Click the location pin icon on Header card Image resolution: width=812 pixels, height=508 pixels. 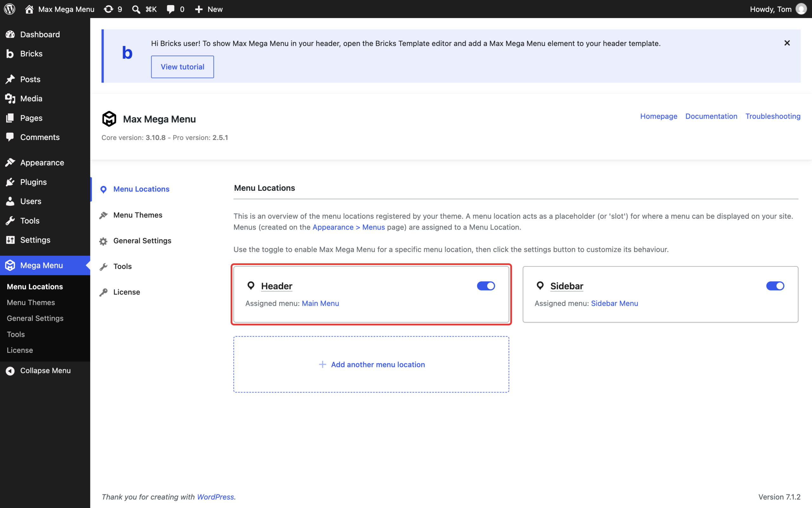[251, 285]
